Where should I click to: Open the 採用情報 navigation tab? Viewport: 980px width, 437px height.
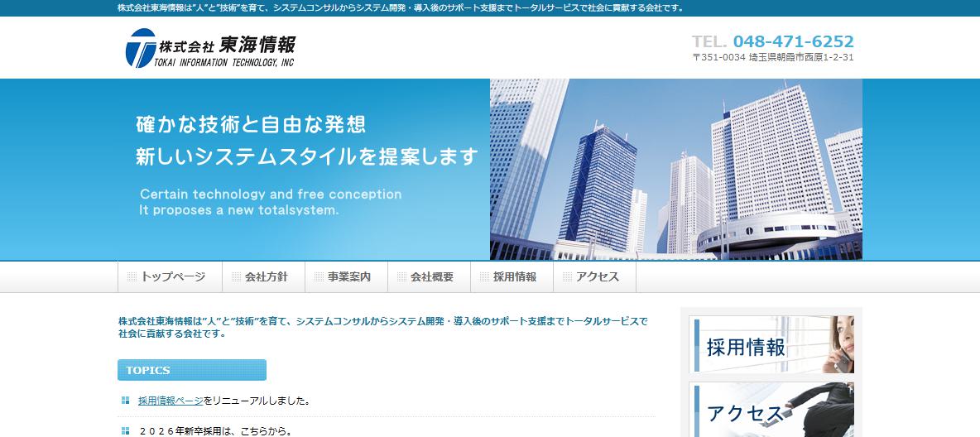(512, 277)
